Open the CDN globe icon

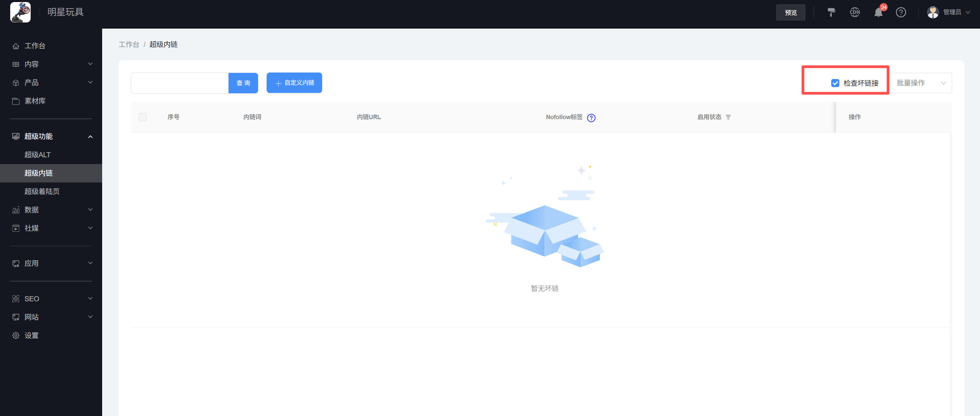pyautogui.click(x=855, y=13)
